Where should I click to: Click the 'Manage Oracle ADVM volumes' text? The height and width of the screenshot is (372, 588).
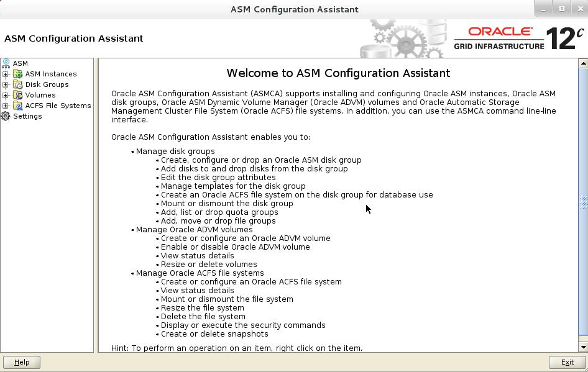(195, 230)
